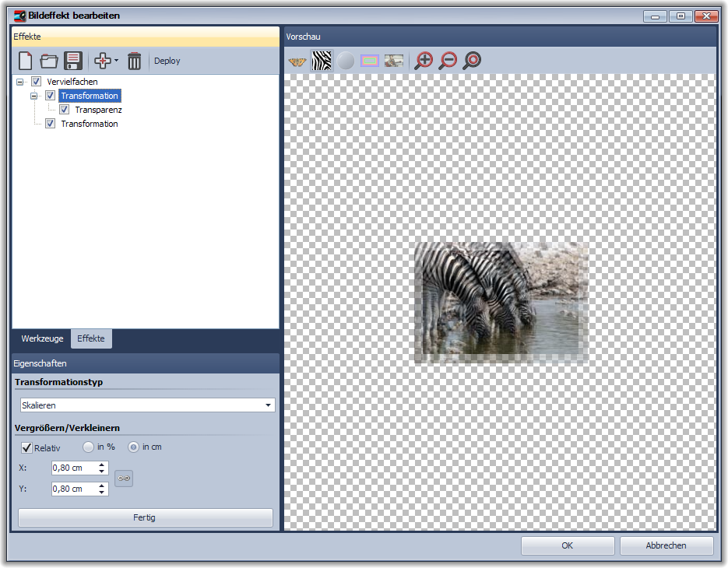Viewport: 728px width, 568px height.
Task: Select the butterfly preview image
Action: [297, 60]
